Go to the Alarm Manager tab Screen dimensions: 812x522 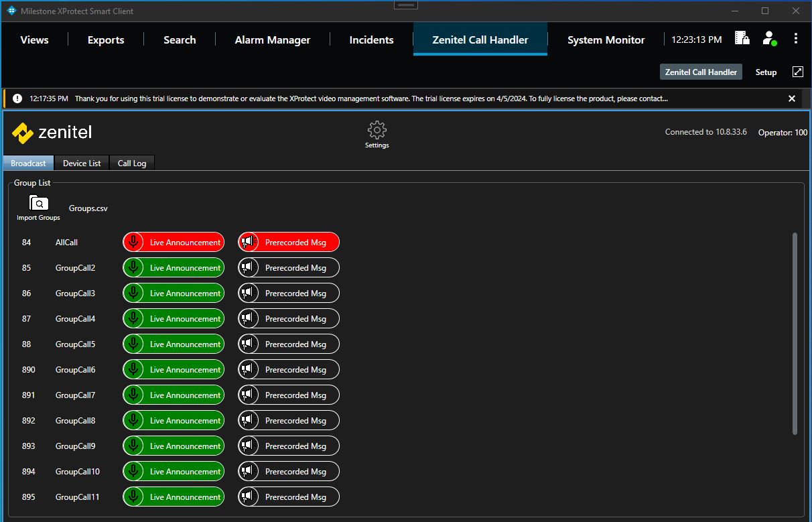tap(272, 40)
